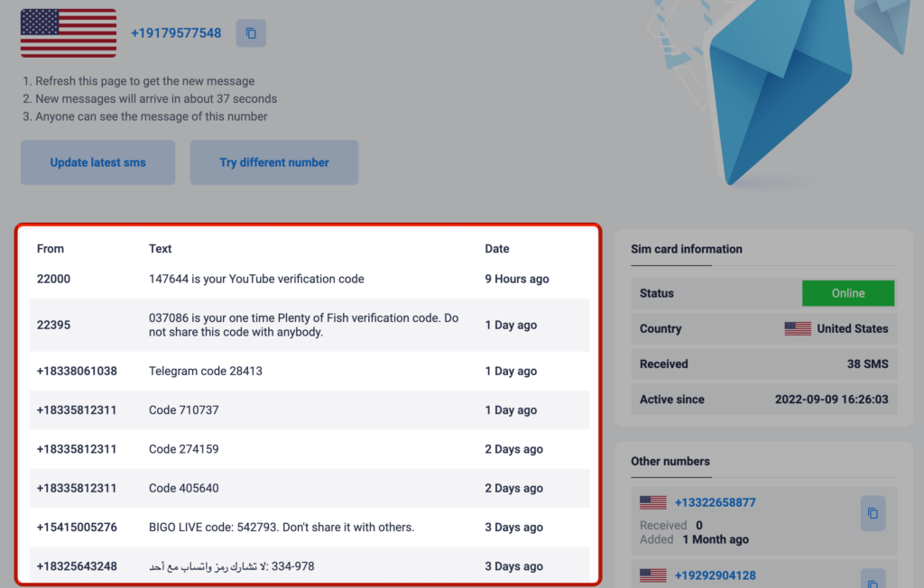
Task: Copy the +19292904128 number using its icon
Action: tap(873, 580)
